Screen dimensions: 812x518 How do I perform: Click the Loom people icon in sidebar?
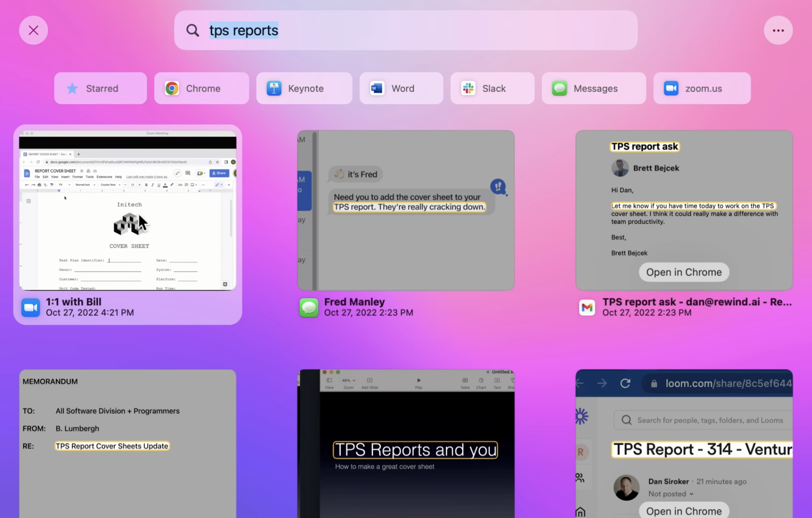click(x=580, y=477)
